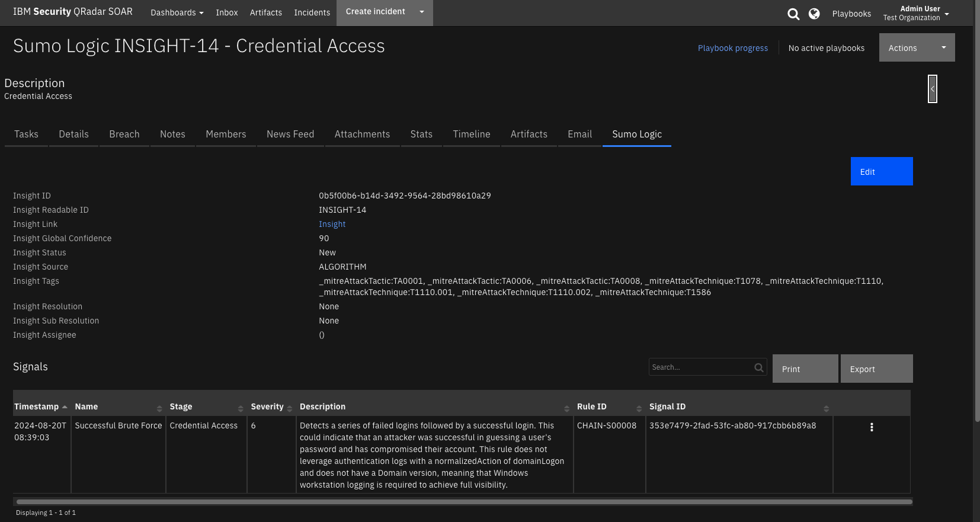980x522 pixels.
Task: Click the Create incident button
Action: (376, 12)
